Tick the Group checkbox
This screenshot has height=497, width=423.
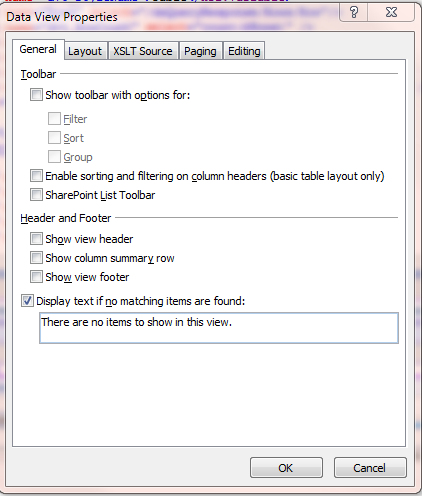coord(54,157)
